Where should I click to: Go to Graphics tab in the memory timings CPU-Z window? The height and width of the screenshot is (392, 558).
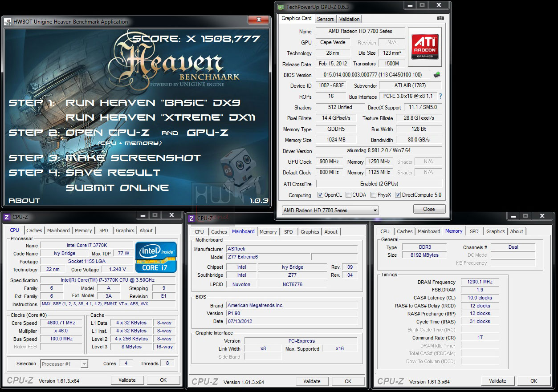(x=496, y=231)
